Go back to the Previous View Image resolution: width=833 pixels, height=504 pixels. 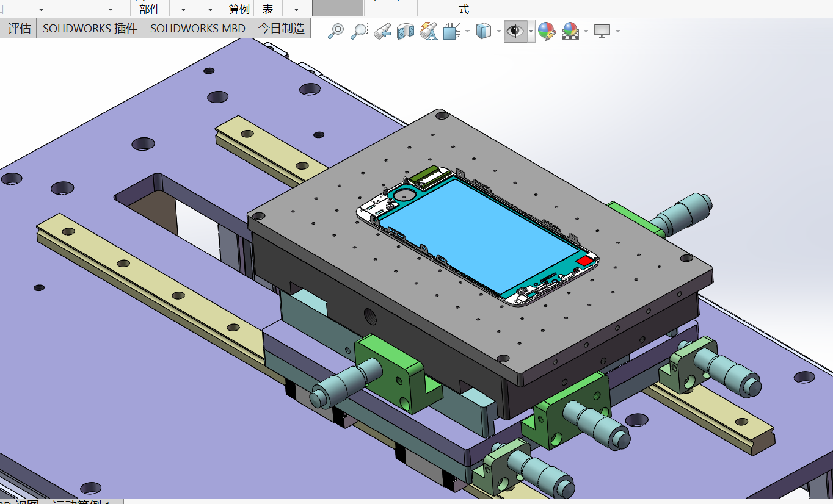coord(383,31)
